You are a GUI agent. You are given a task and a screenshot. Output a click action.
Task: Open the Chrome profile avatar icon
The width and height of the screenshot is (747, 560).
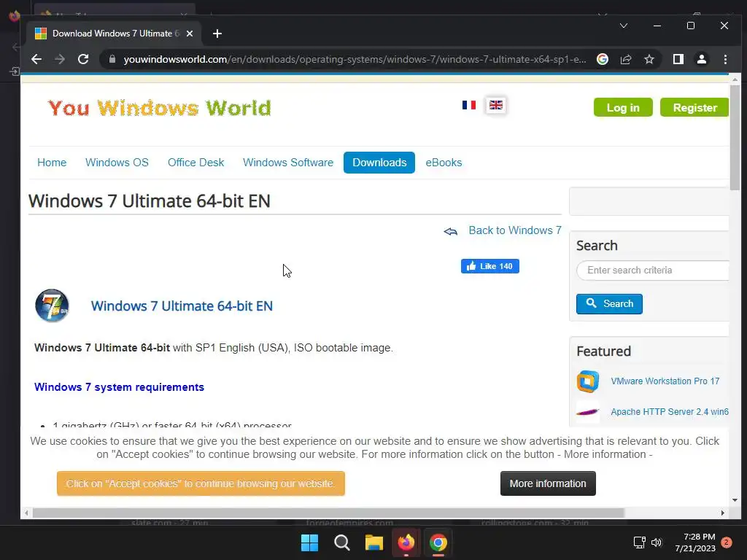(x=701, y=59)
